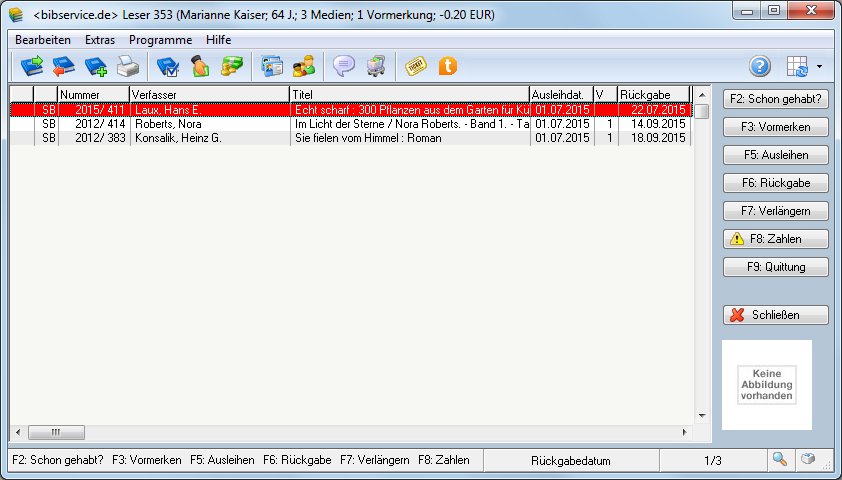
Task: Click the blue book with green arrow icon
Action: (x=31, y=67)
